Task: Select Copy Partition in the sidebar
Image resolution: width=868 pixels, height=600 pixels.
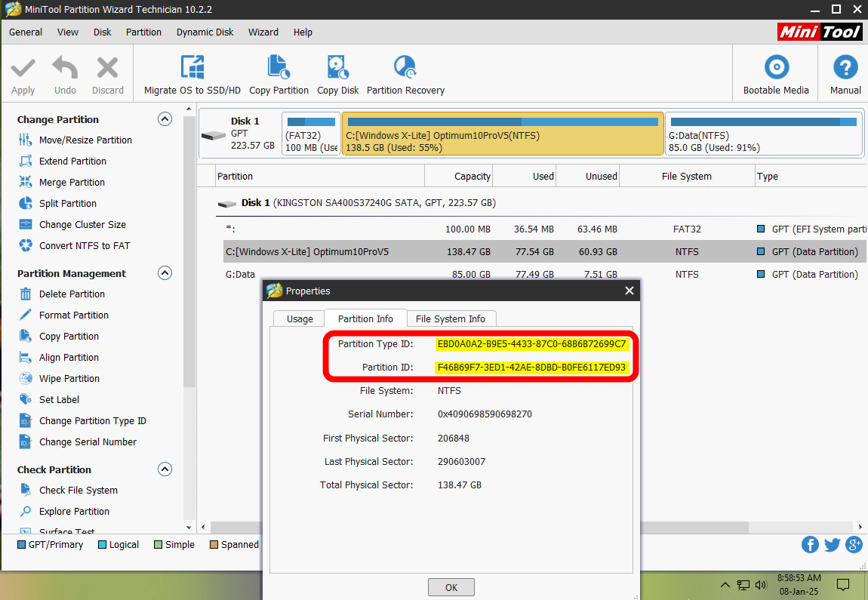Action: tap(69, 336)
